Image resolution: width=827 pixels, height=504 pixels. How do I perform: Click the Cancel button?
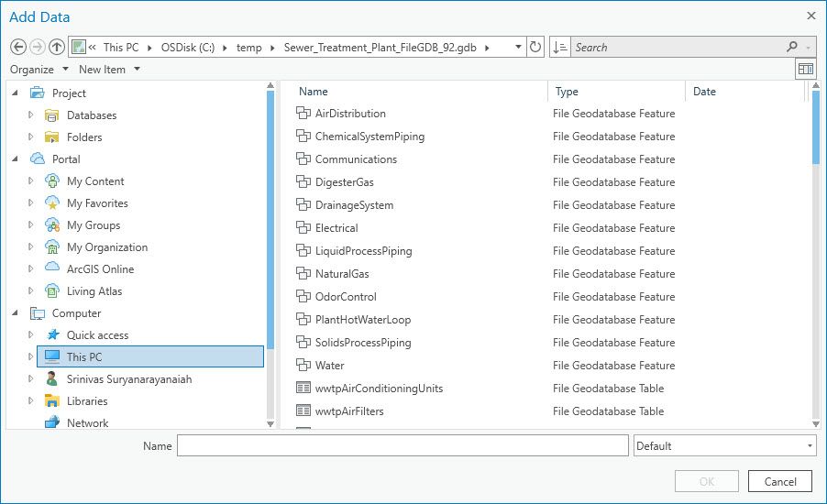point(780,481)
